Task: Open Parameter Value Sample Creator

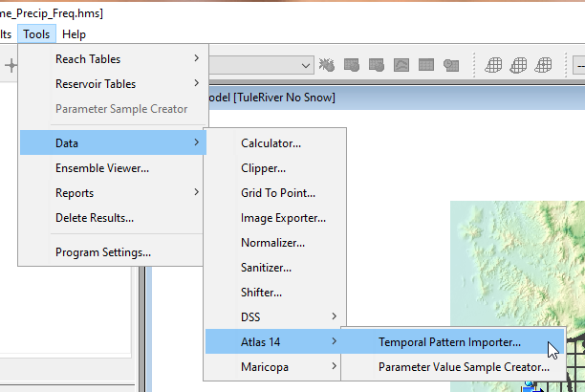Action: (453, 367)
